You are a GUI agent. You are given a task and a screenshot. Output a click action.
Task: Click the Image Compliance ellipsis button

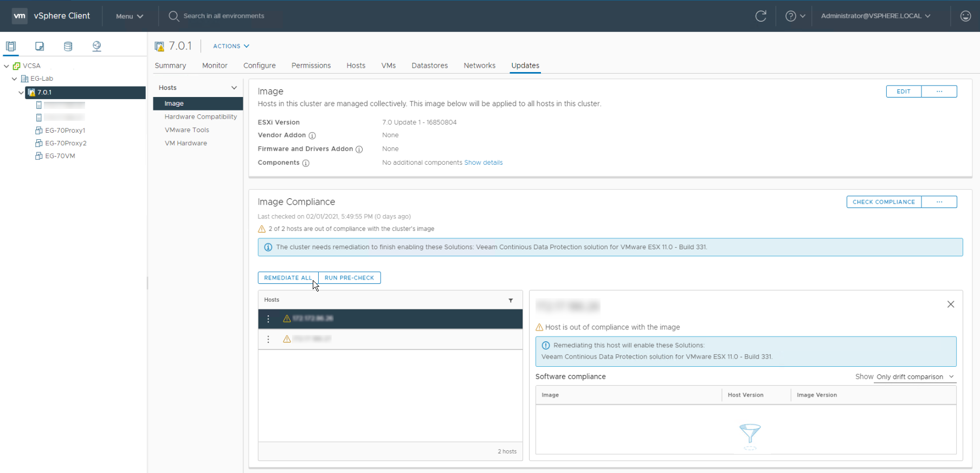tap(939, 202)
